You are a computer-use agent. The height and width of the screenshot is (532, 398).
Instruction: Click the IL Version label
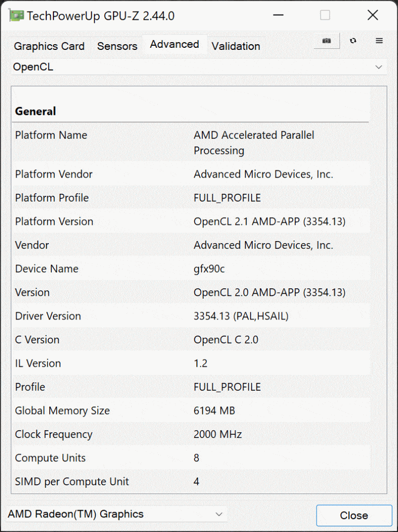38,363
